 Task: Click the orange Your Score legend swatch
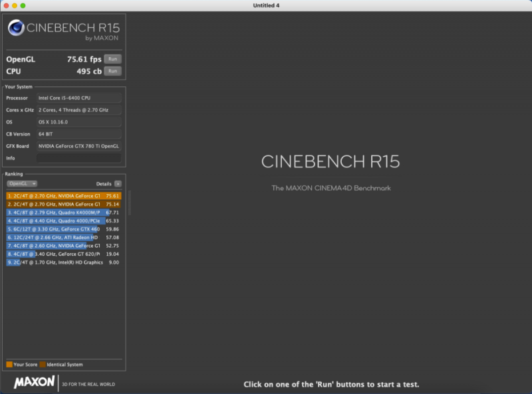pos(9,364)
